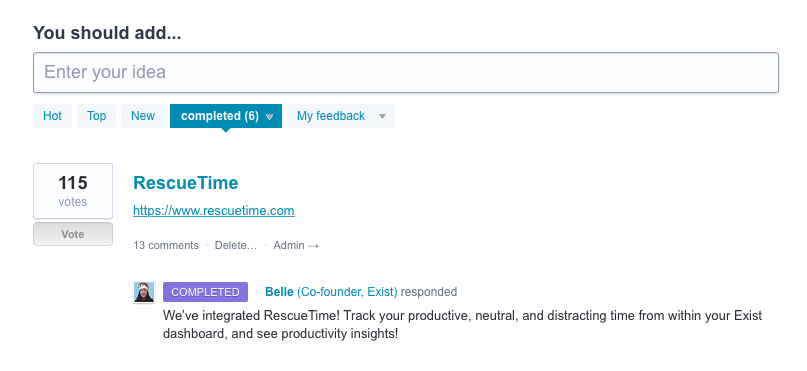View the 13 comments link
This screenshot has height=371, width=807.
tap(166, 245)
